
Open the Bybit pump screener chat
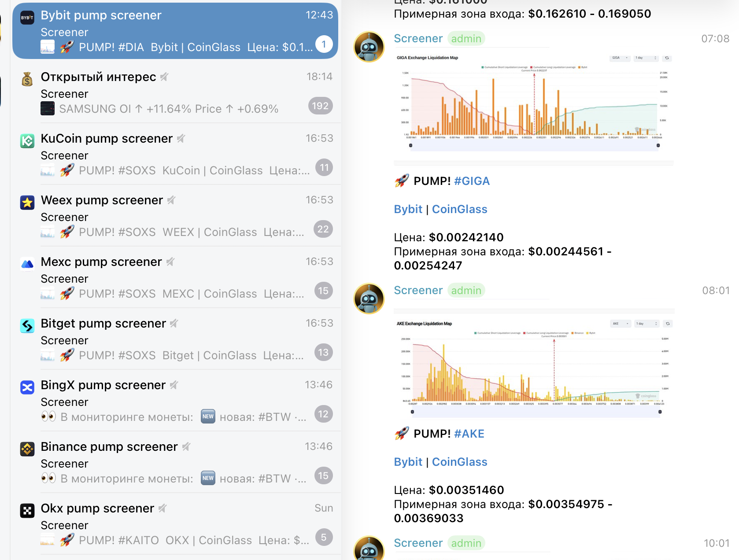coord(175,31)
